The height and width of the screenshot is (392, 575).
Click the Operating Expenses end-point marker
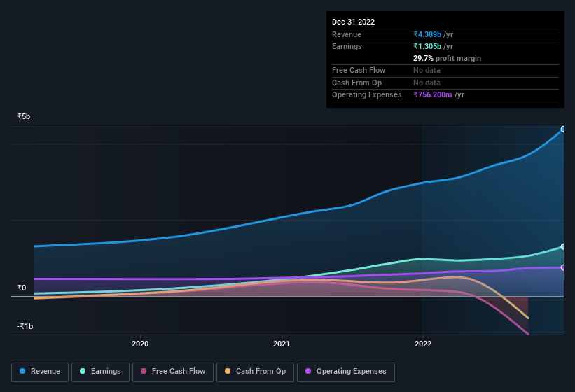pyautogui.click(x=563, y=268)
